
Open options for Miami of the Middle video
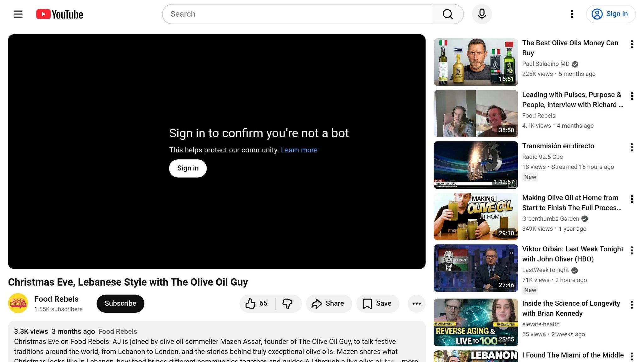[x=632, y=356]
